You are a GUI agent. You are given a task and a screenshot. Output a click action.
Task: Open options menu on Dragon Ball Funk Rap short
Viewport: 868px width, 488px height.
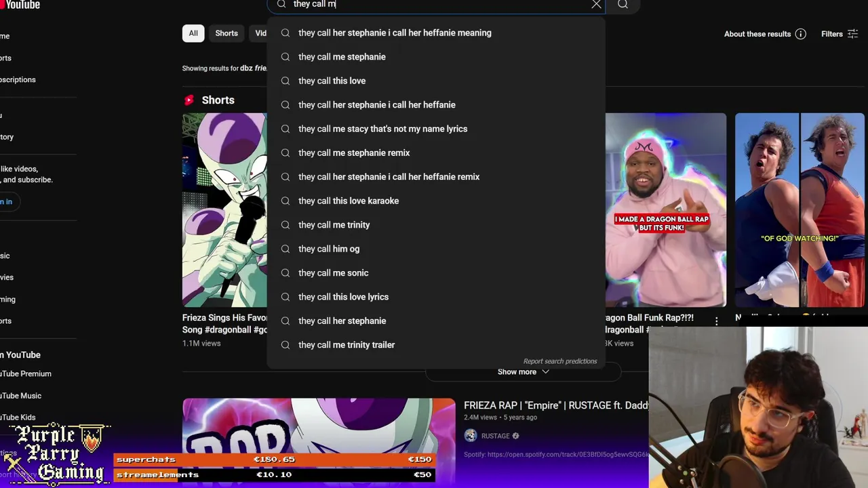717,321
